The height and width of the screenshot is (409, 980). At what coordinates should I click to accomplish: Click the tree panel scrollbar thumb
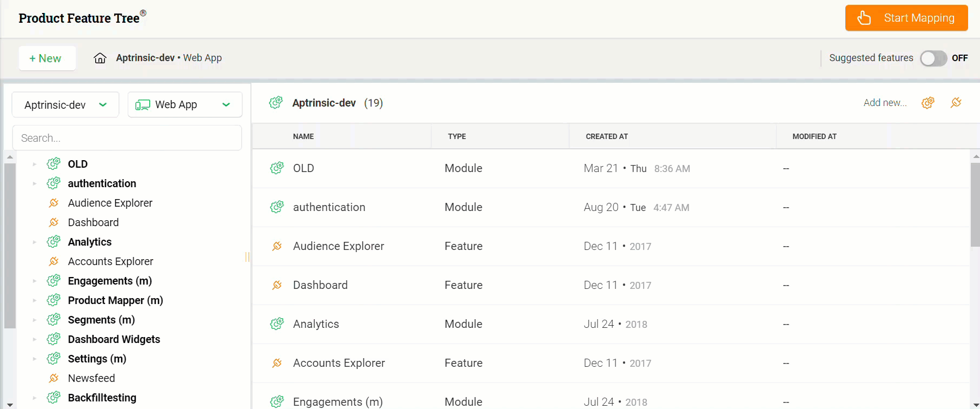coord(10,246)
